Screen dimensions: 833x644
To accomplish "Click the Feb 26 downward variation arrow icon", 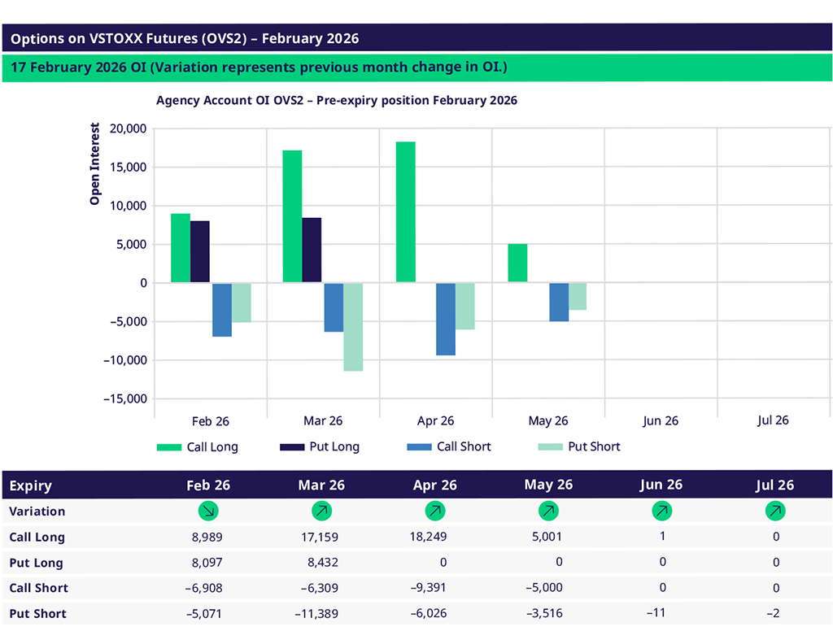I will [209, 511].
